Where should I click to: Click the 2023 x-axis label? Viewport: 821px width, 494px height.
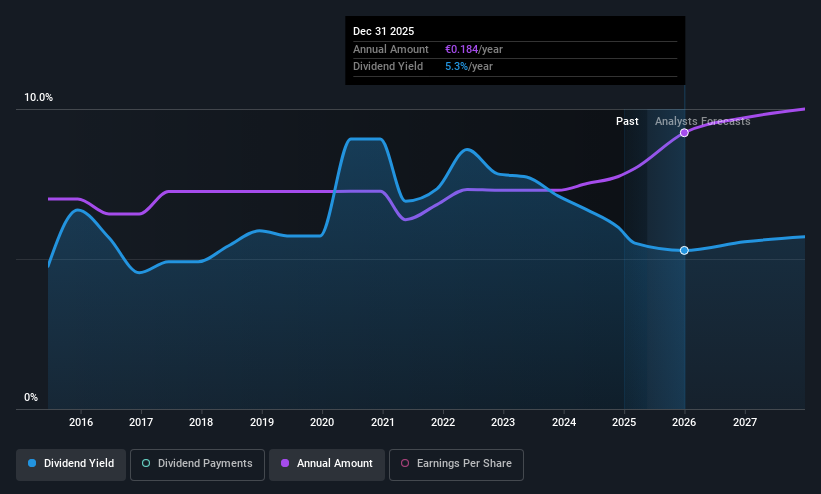click(x=503, y=422)
